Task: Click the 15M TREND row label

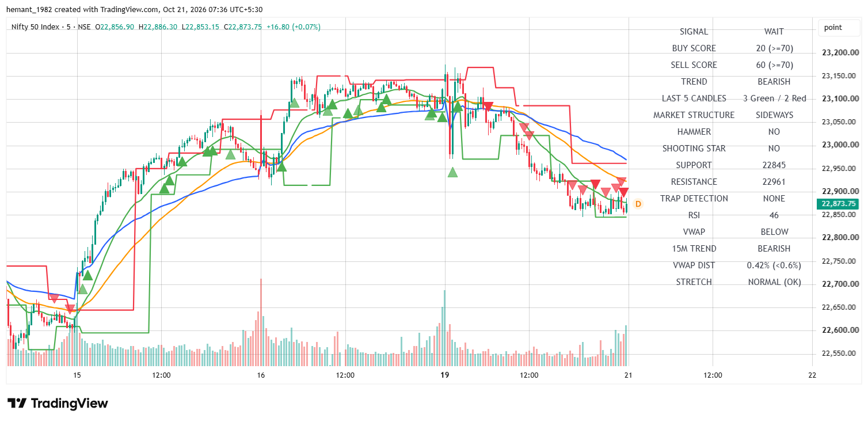Action: [694, 249]
